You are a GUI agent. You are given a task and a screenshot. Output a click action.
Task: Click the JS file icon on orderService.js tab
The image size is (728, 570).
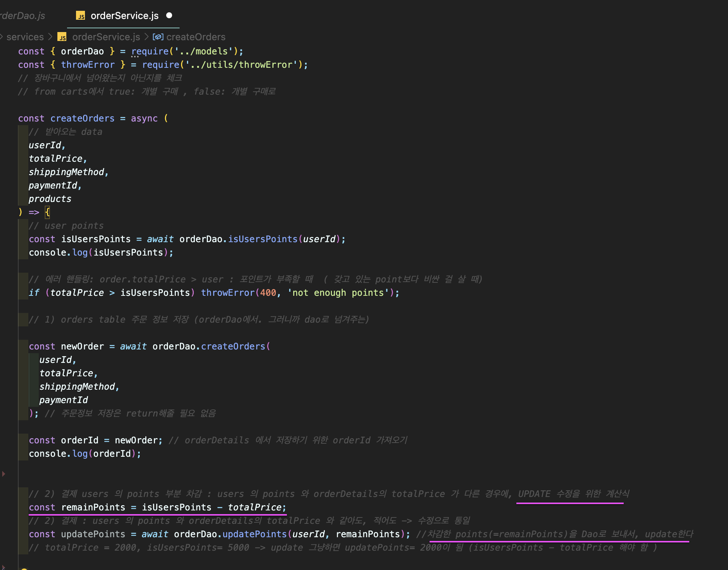[x=80, y=16]
